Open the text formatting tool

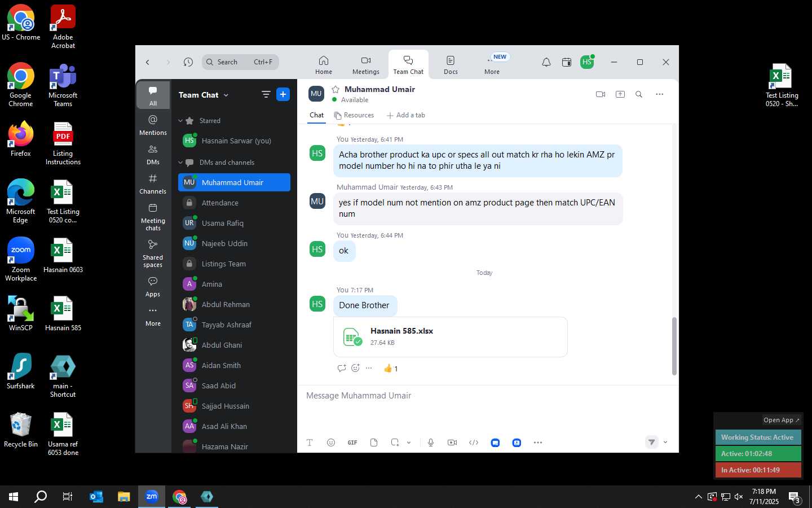pos(310,443)
